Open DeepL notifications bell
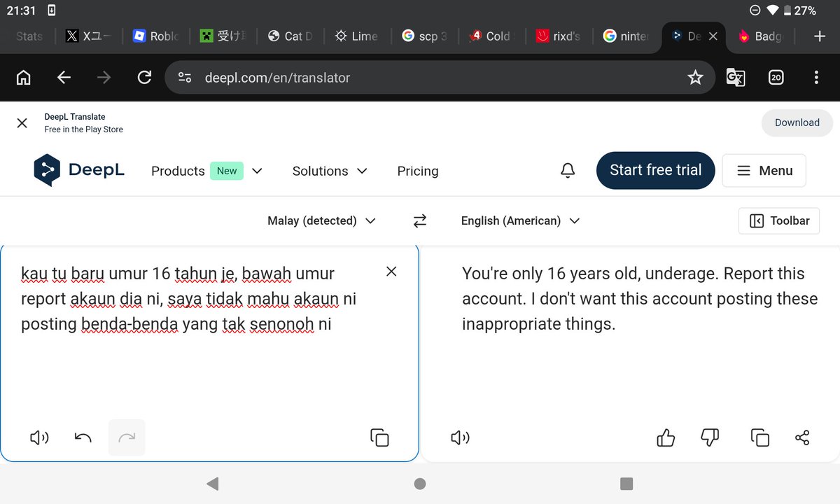Image resolution: width=840 pixels, height=504 pixels. [x=568, y=171]
